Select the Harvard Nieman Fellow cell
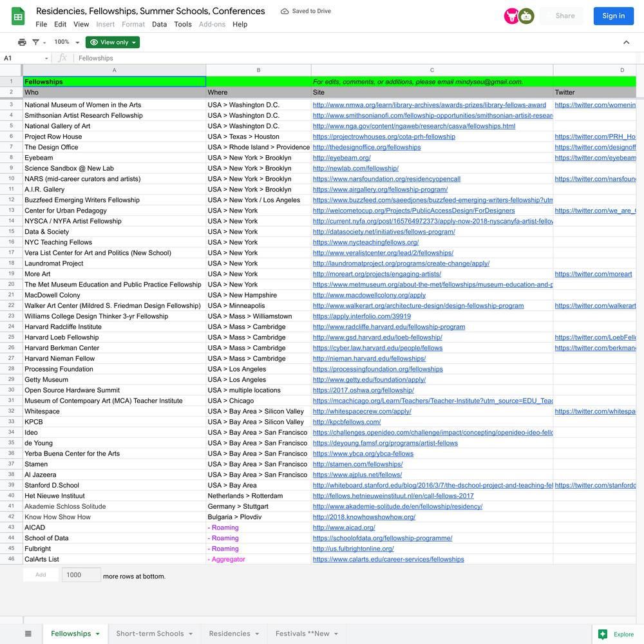This screenshot has height=644, width=644. [x=114, y=359]
